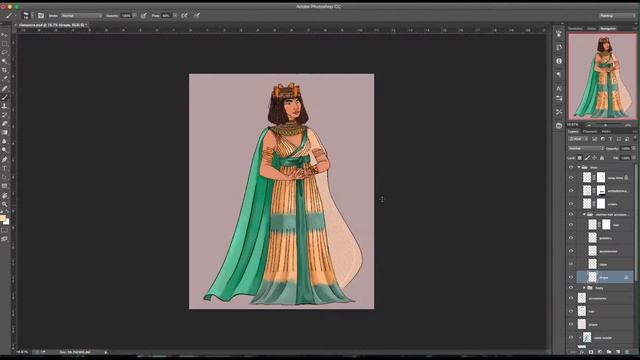The height and width of the screenshot is (360, 640).
Task: Open the painting Mode dropdown
Action: pyautogui.click(x=81, y=16)
